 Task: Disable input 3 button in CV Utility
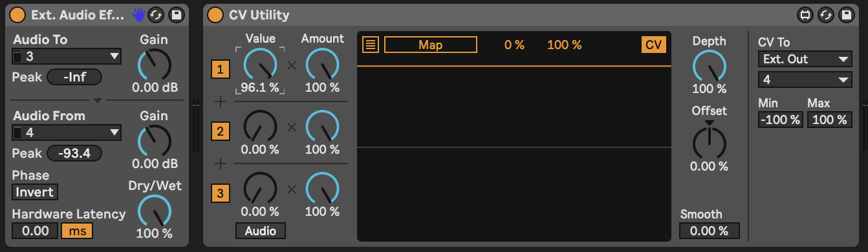tap(220, 193)
